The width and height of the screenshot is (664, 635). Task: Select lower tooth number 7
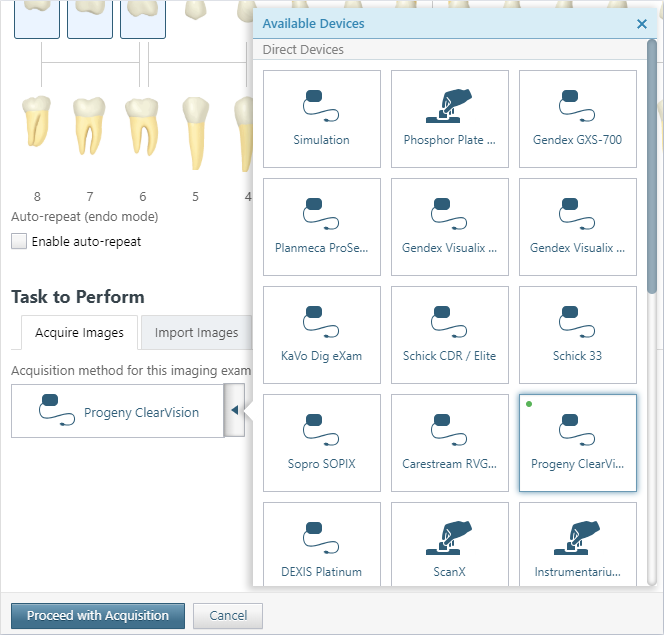(x=89, y=126)
